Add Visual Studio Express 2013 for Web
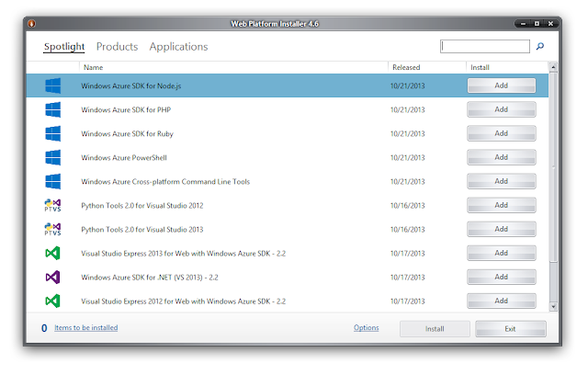 point(502,253)
